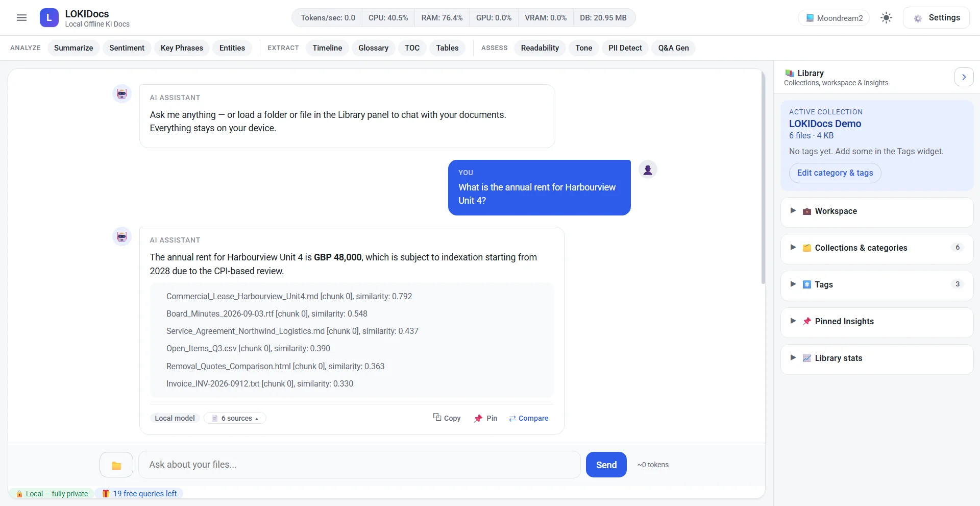Image resolution: width=980 pixels, height=506 pixels.
Task: Run PII Detect
Action: 625,48
